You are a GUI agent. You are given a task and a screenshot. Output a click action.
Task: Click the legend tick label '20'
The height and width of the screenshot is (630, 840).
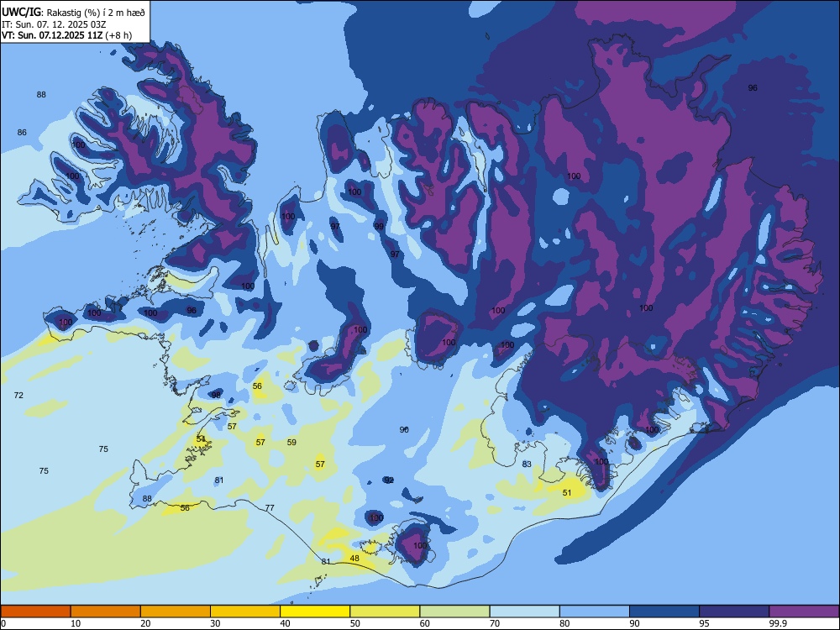145,623
